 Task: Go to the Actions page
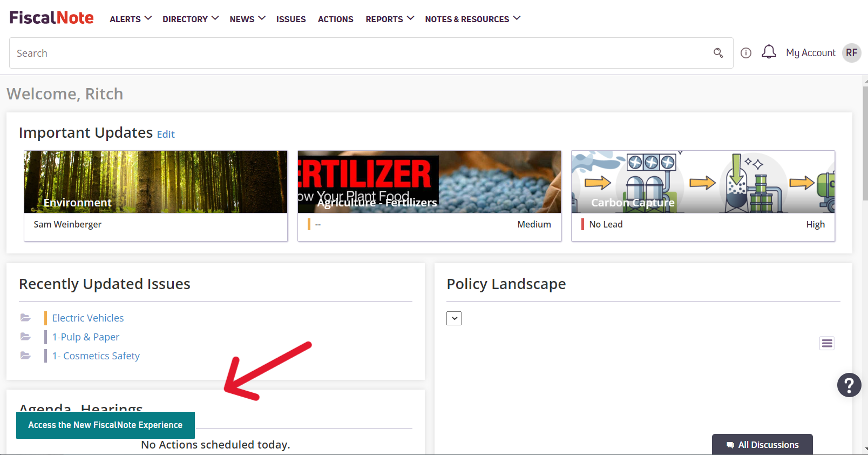pyautogui.click(x=336, y=19)
